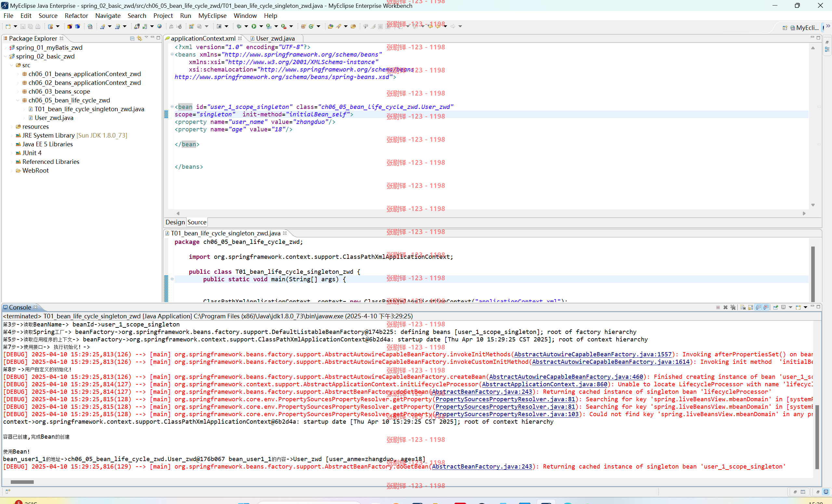This screenshot has width=832, height=504.
Task: Select the Source tab of XML editor
Action: (x=197, y=222)
